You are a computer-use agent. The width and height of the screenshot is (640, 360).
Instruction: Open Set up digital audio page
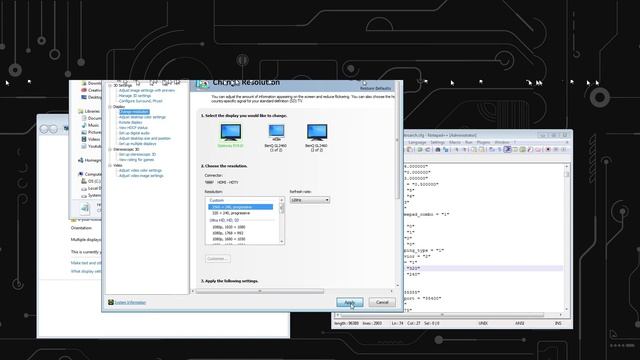tap(134, 133)
